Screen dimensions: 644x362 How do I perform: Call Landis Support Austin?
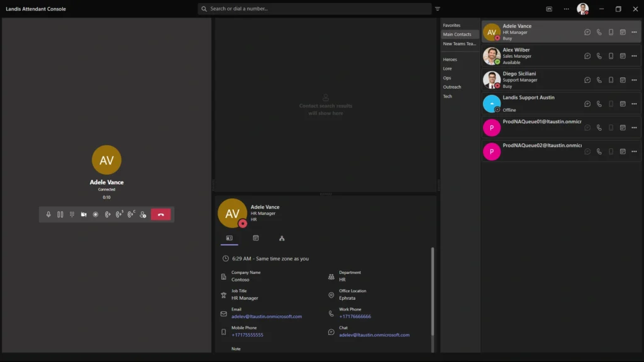(x=599, y=104)
